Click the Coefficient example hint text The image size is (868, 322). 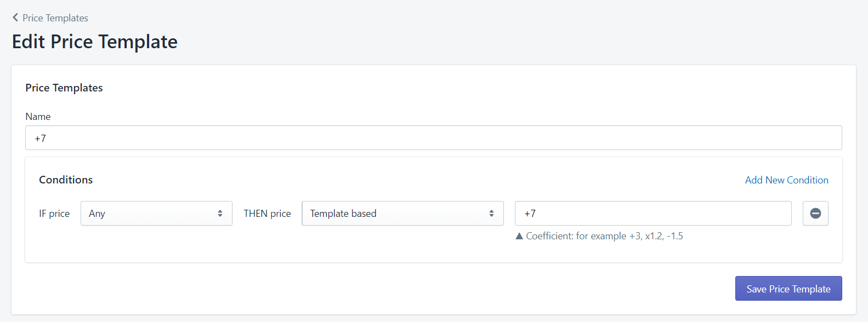click(x=604, y=236)
